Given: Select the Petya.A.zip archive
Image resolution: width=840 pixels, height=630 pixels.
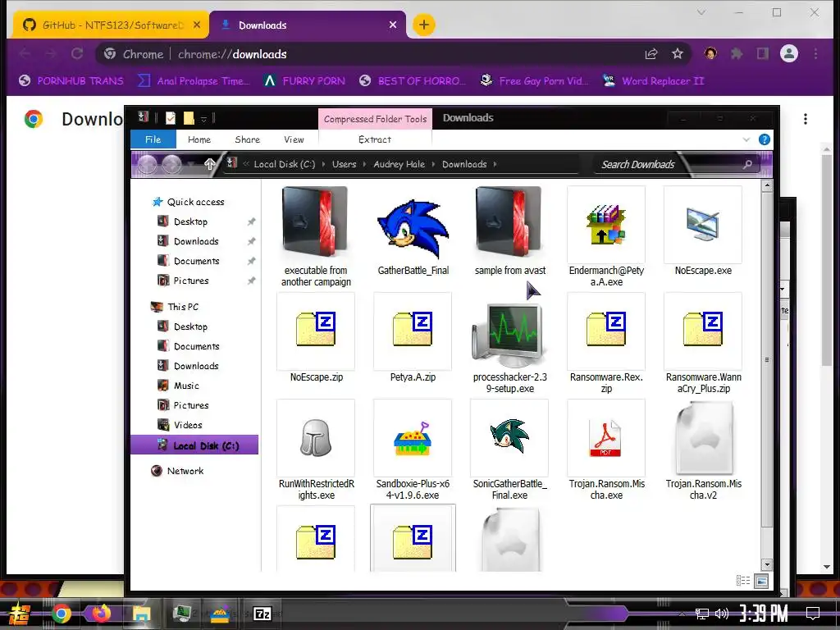Looking at the screenshot, I should [413, 337].
